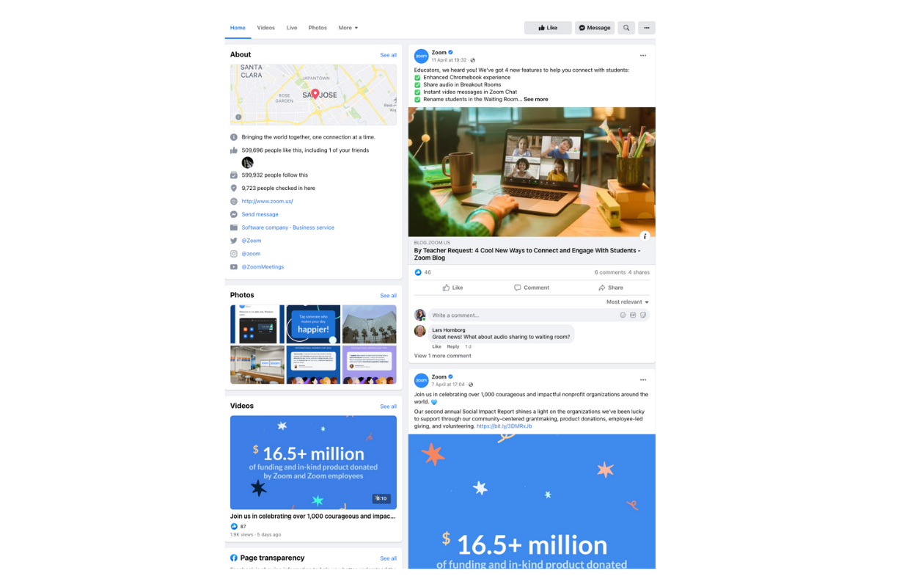Open the search magnifier button

click(x=626, y=28)
